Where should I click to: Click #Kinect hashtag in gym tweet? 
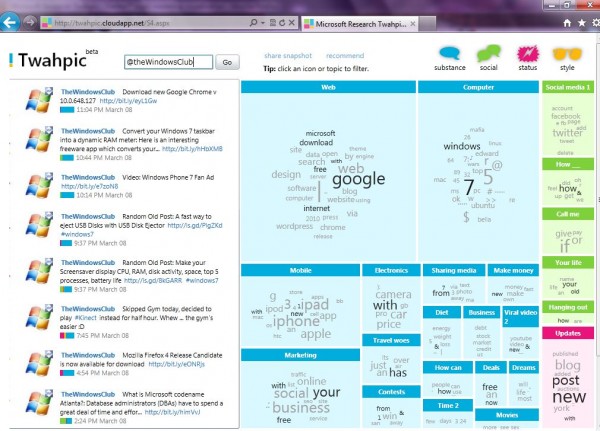point(86,318)
